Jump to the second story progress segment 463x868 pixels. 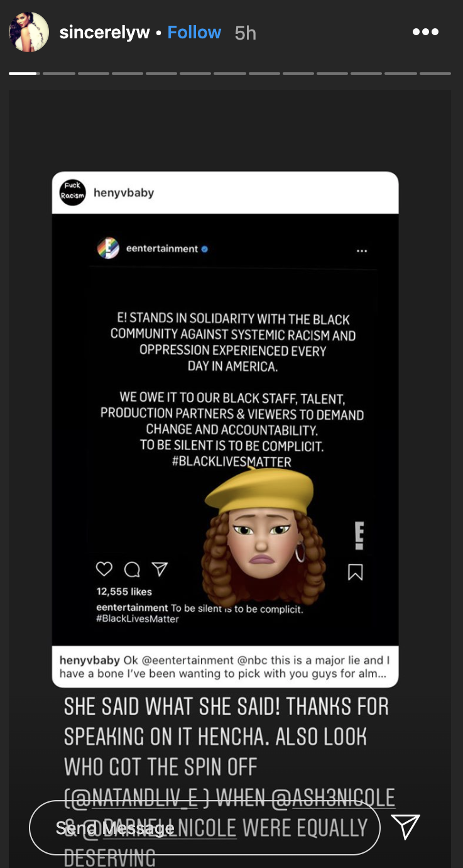59,74
